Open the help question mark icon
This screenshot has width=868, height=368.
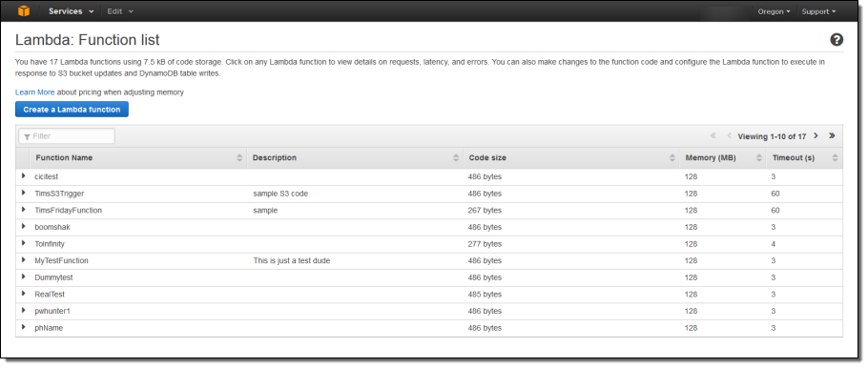[837, 40]
